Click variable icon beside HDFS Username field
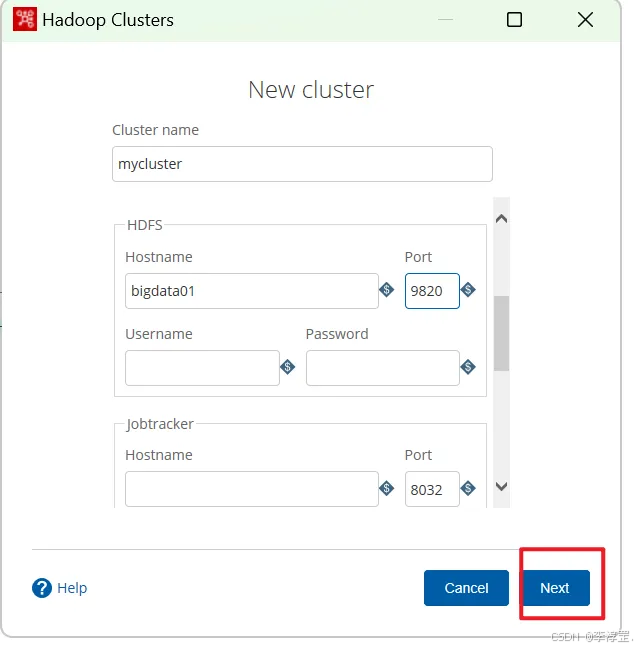Image resolution: width=639 pixels, height=648 pixels. (287, 367)
